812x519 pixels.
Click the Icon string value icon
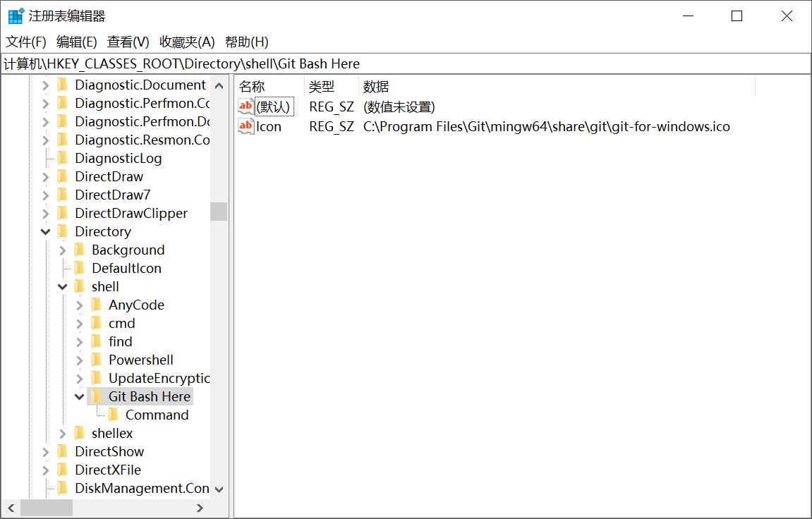(x=246, y=126)
